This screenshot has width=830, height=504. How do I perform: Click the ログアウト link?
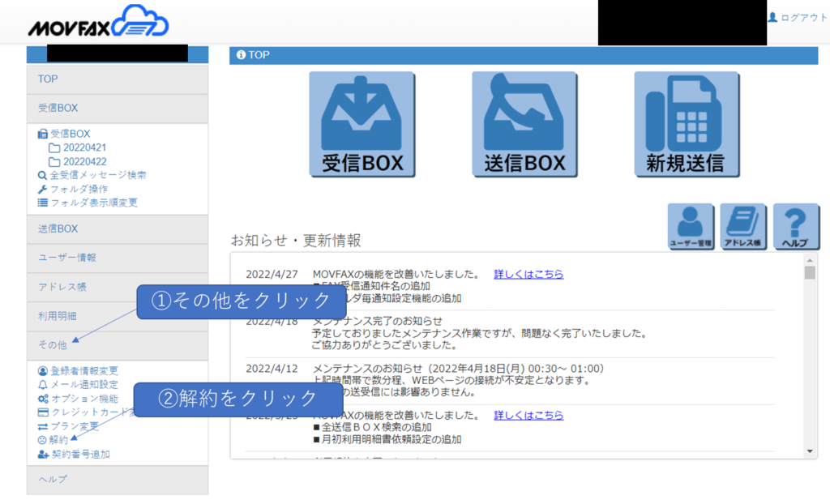click(x=803, y=18)
